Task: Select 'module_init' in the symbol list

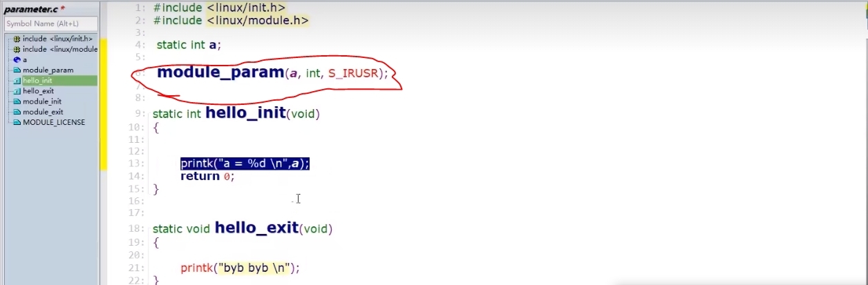Action: click(41, 101)
